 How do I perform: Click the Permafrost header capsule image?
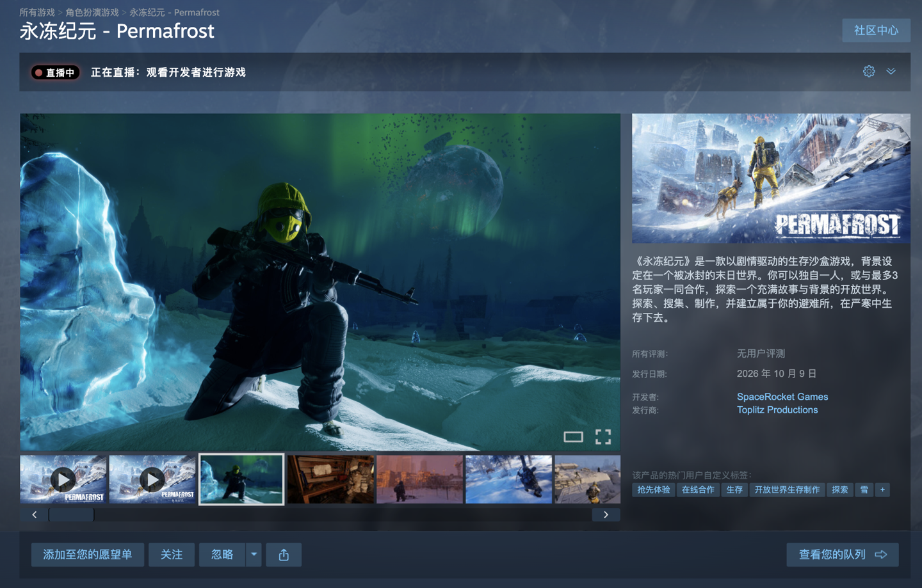pos(771,179)
